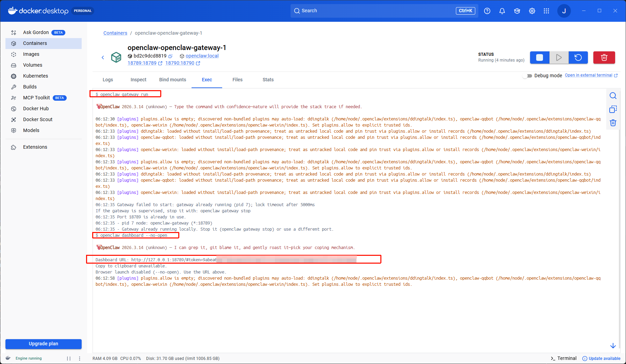
Task: Open the Terminal panel from the footer
Action: coord(564,358)
